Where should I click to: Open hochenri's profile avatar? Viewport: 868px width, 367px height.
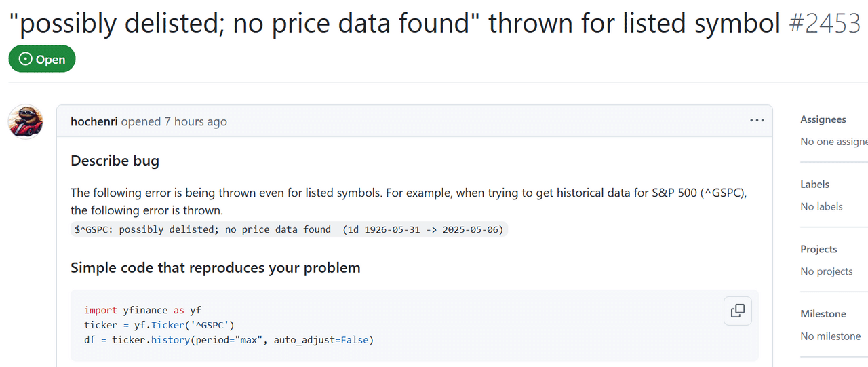click(26, 121)
